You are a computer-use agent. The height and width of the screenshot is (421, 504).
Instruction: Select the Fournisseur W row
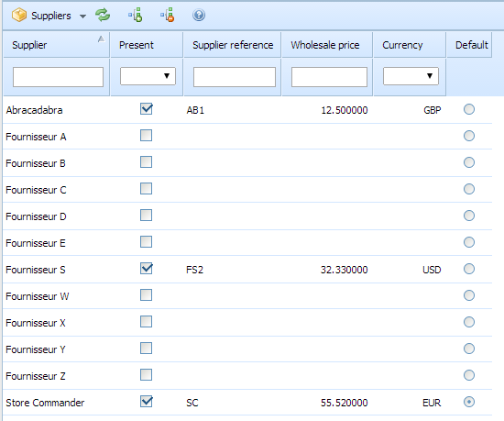click(x=247, y=296)
